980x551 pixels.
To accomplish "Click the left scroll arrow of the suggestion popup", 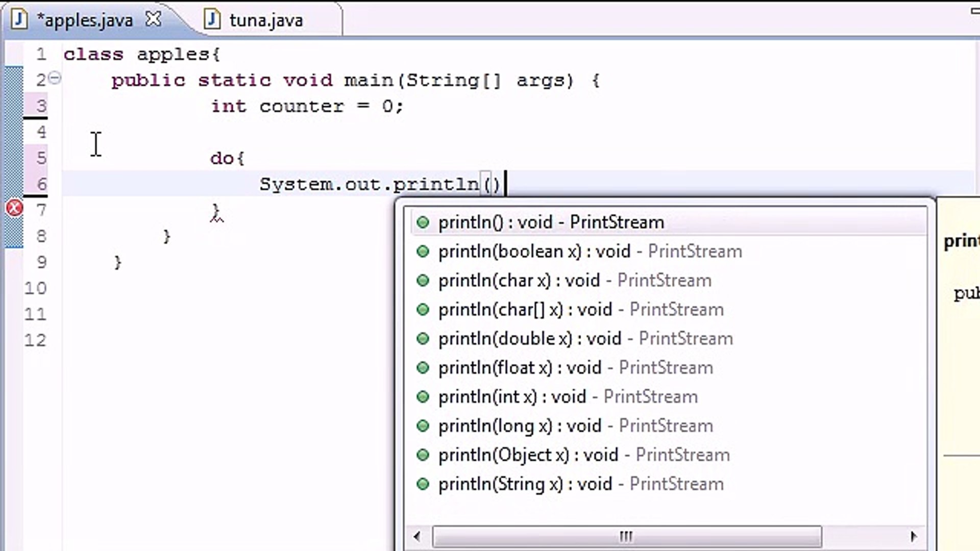I will click(416, 537).
